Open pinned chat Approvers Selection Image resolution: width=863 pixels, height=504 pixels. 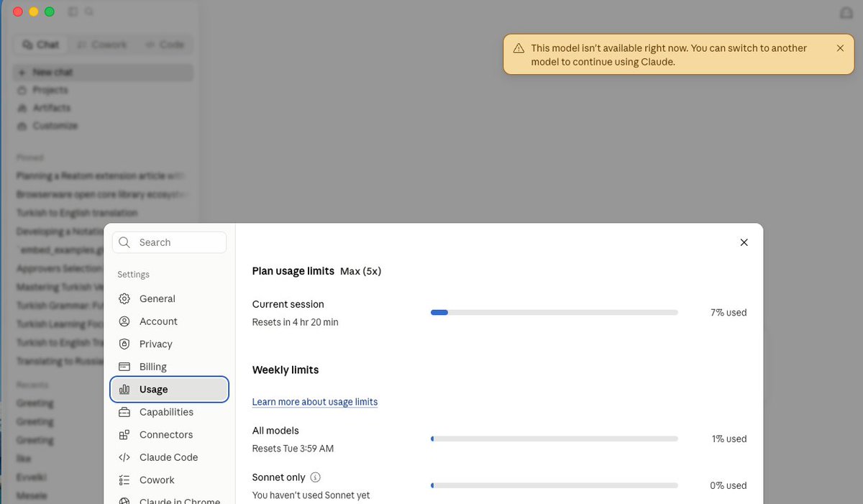(x=61, y=268)
